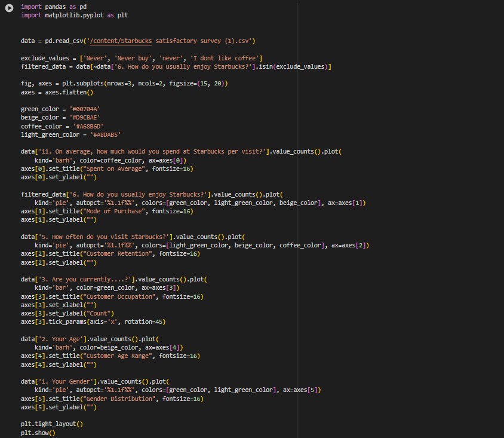Click kind='bar', color=green_color line
Screen dimensions: 504x438
pyautogui.click(x=107, y=288)
